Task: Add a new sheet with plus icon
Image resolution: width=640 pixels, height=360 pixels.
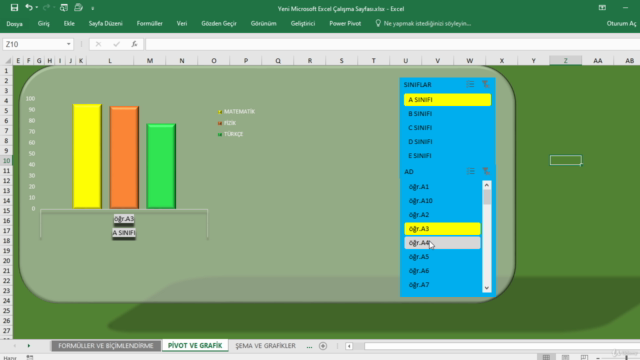Action: (x=323, y=346)
